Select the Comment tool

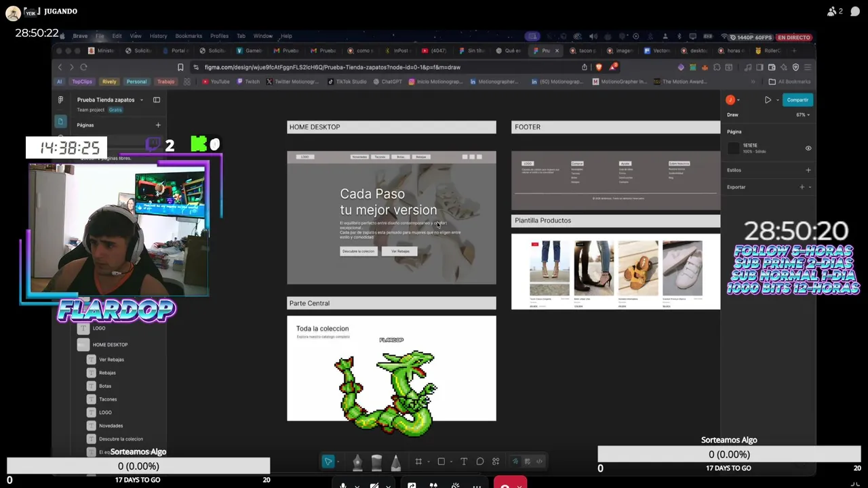click(x=480, y=462)
